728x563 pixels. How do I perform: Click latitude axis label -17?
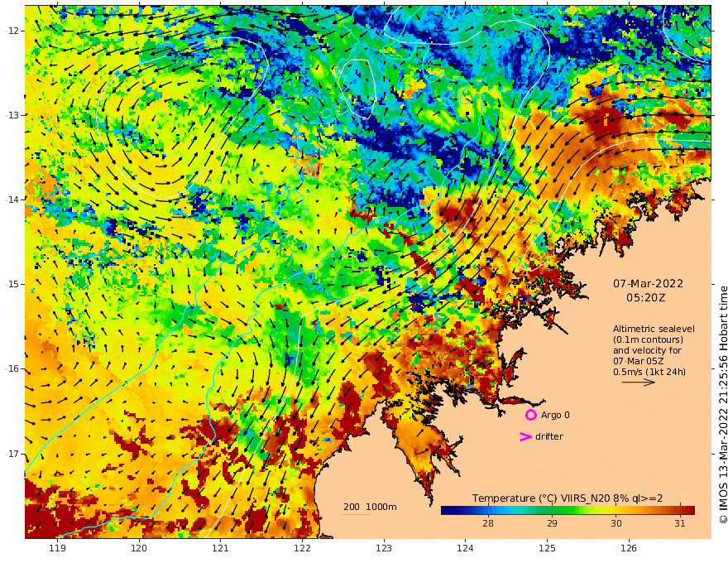(12, 454)
